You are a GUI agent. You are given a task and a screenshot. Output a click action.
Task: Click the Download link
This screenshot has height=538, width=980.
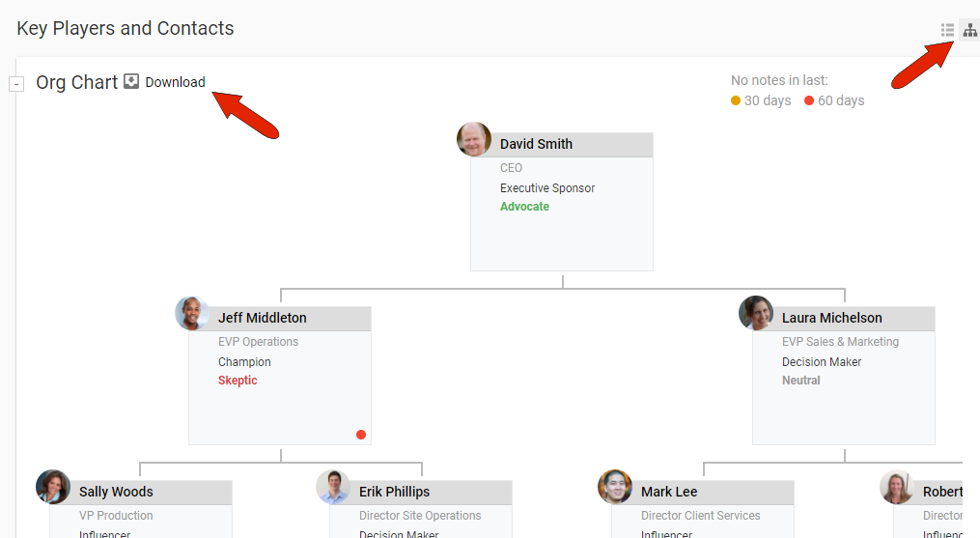click(x=175, y=82)
